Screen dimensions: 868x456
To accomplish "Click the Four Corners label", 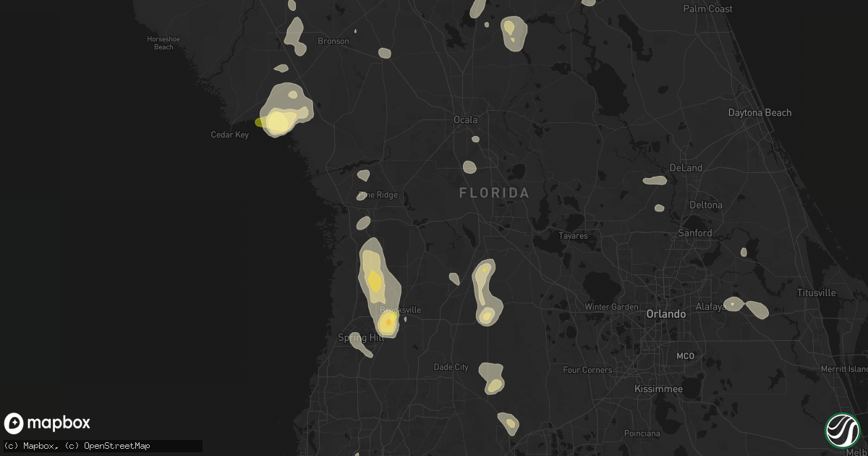I will point(587,370).
